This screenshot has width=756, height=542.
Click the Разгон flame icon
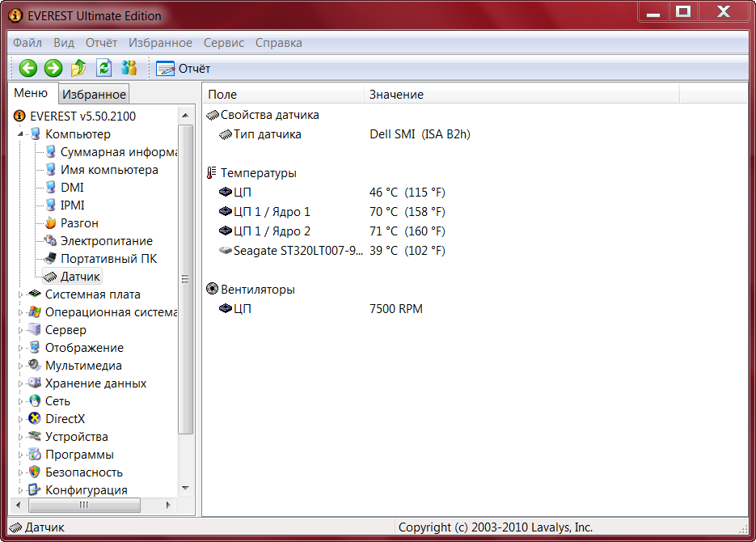[51, 222]
